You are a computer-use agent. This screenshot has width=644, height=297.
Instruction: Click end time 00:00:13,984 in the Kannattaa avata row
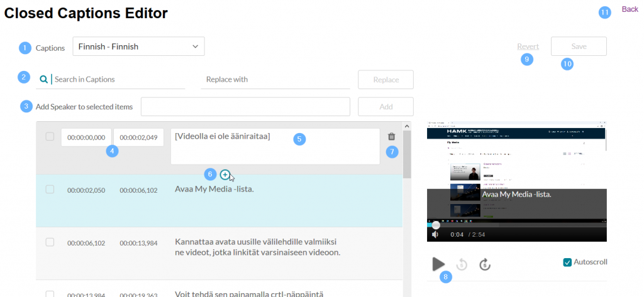pos(138,243)
